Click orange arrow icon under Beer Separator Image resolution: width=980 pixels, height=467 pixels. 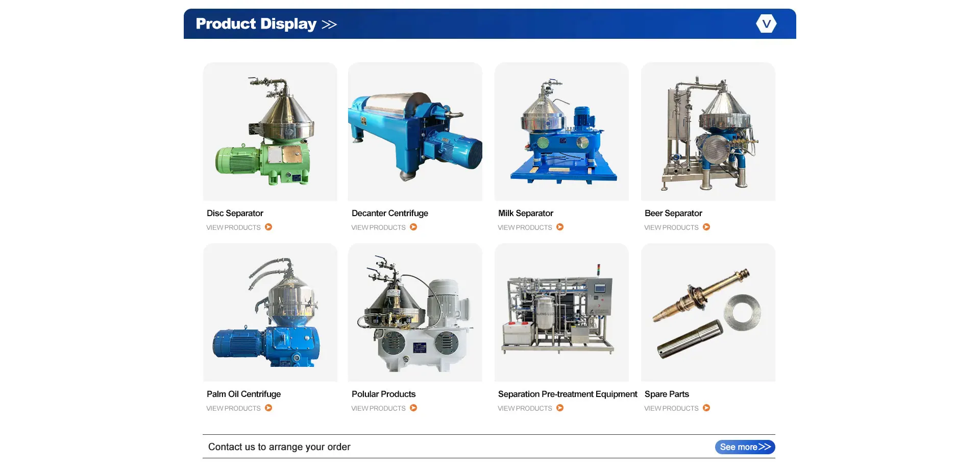(x=706, y=227)
